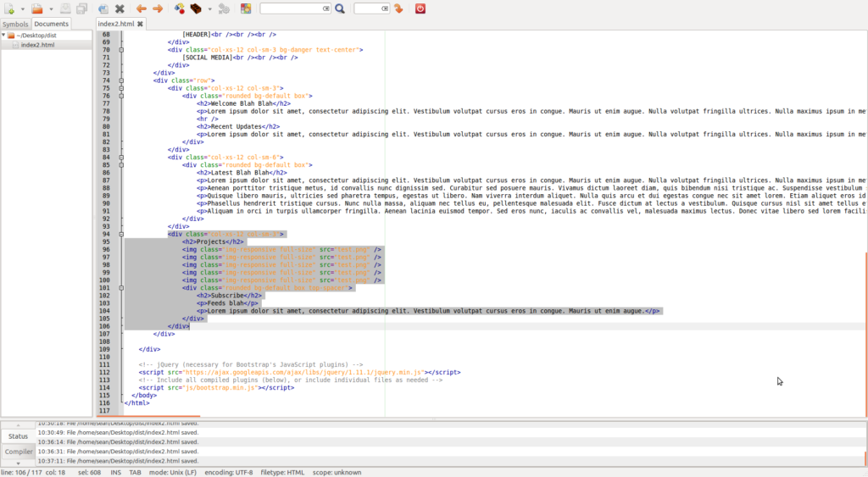Select the index2.html editor tab
The width and height of the screenshot is (868, 477).
[115, 24]
